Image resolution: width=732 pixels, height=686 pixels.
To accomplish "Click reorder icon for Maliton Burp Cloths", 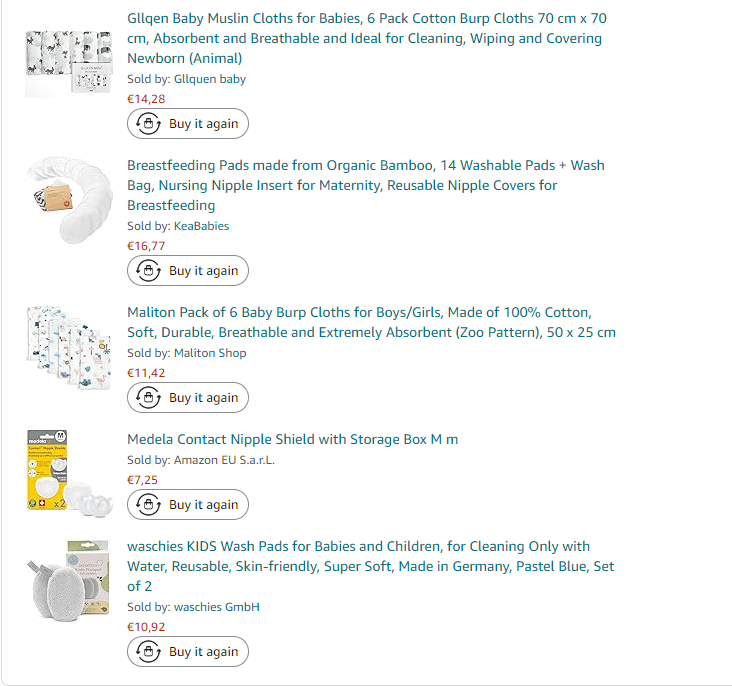I will tap(148, 398).
